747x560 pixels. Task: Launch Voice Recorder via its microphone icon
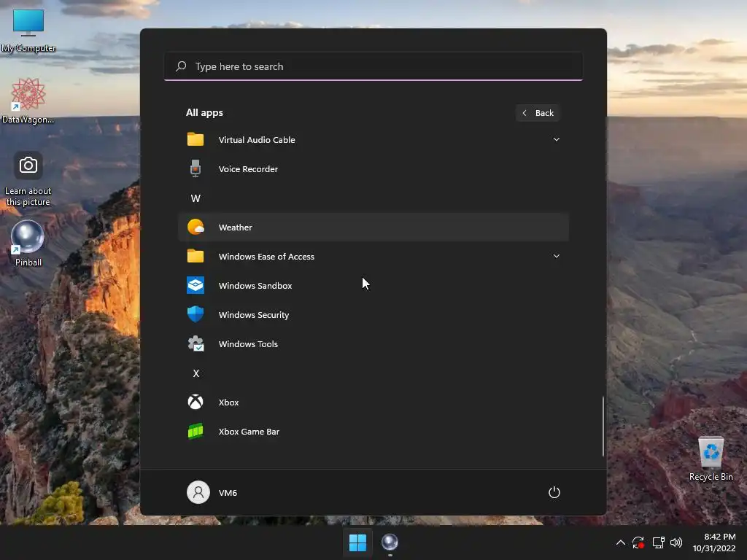(196, 168)
